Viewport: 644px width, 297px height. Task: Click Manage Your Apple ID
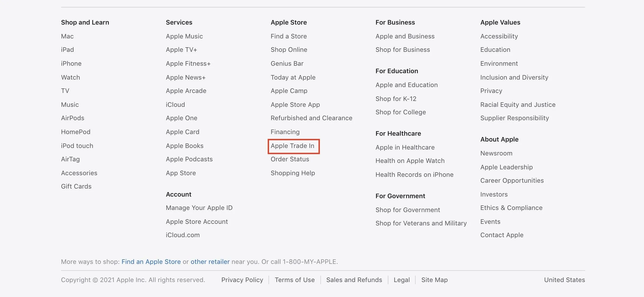point(199,208)
